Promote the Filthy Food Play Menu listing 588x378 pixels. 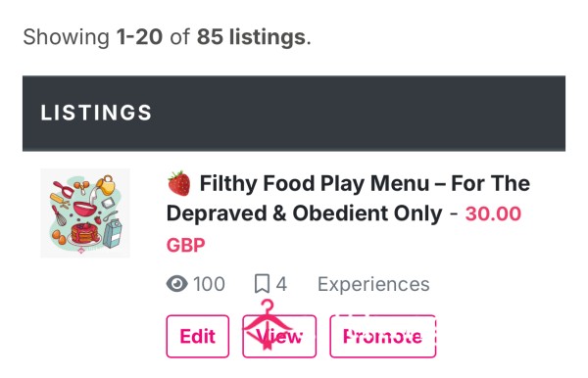pyautogui.click(x=383, y=336)
